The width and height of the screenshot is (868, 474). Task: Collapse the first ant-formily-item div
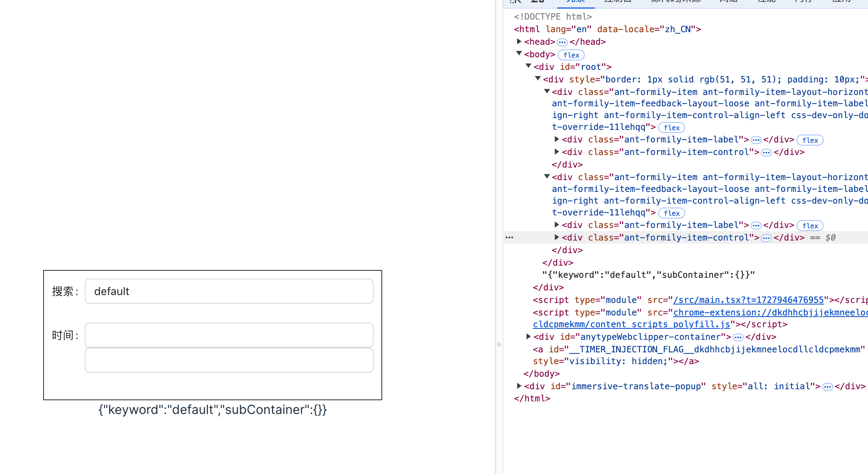coord(547,91)
